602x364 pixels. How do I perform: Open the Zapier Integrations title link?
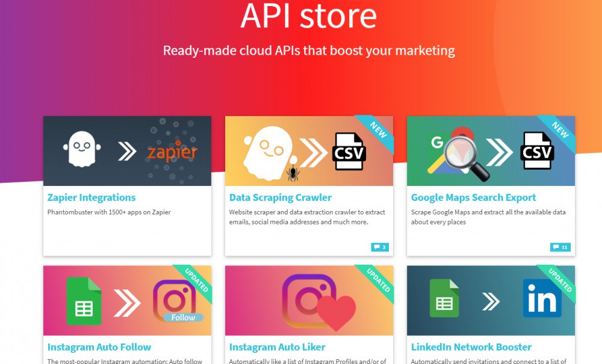(92, 197)
